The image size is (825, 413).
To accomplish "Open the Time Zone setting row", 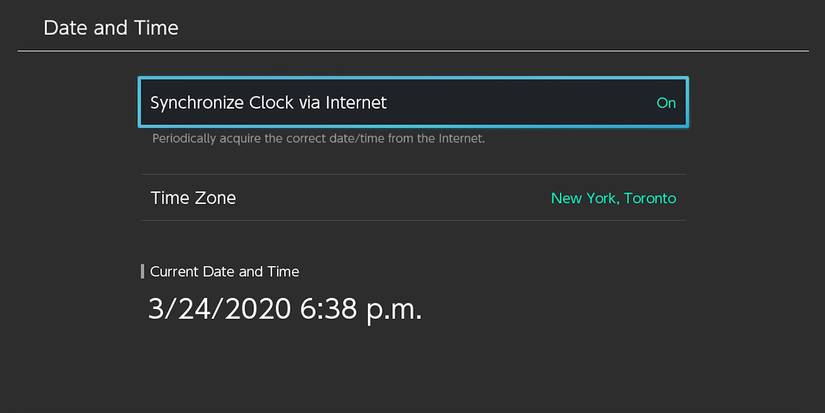I will click(412, 198).
